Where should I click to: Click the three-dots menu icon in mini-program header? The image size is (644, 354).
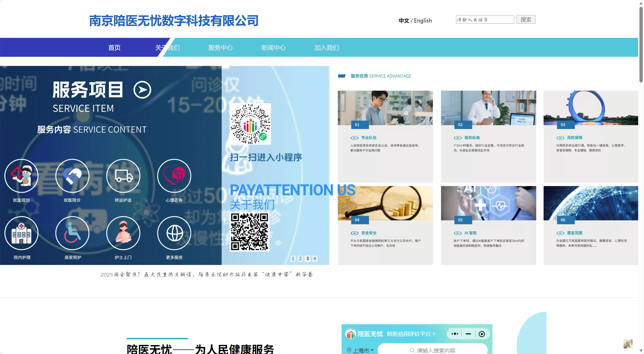point(455,334)
